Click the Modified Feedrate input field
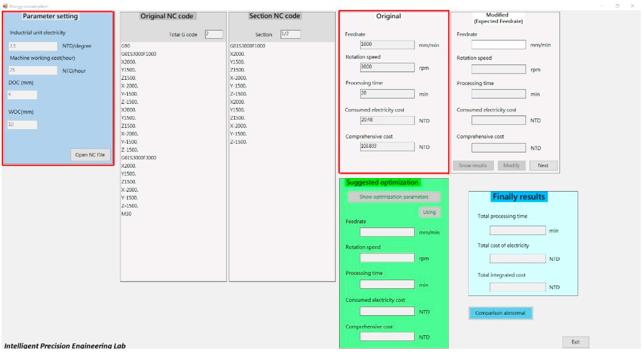Screen dimensions: 644x352 click(499, 45)
